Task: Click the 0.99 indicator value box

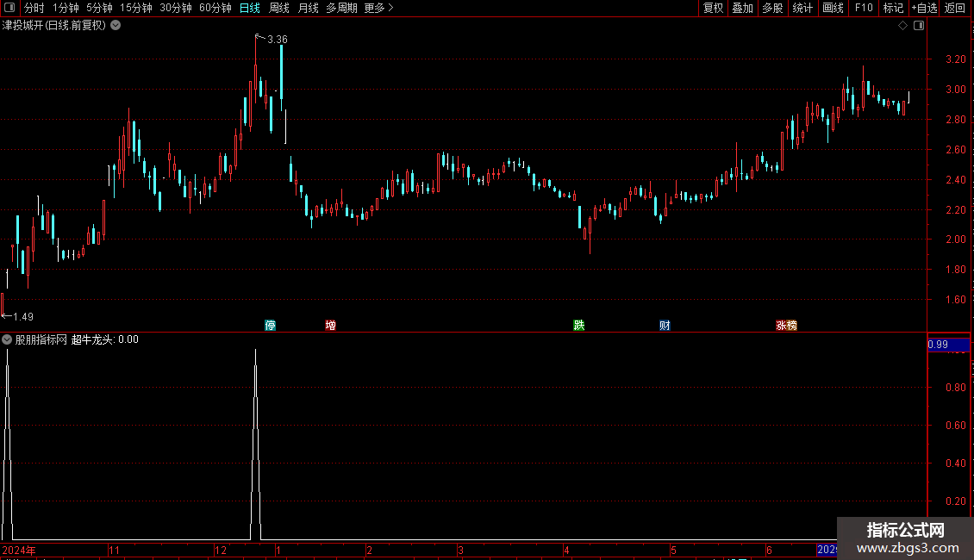Action: [948, 344]
